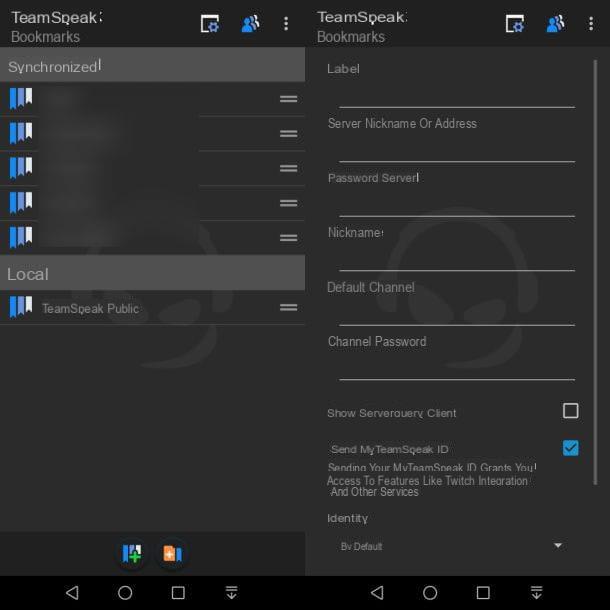Open contacts icon in right bookmark form
This screenshot has height=610, width=610.
(x=555, y=24)
